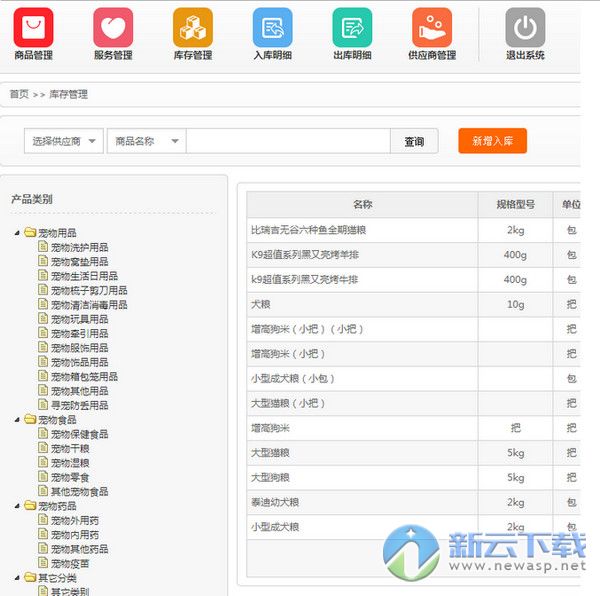The height and width of the screenshot is (596, 600).
Task: Select 宠物窝垫用品 category
Action: 80,262
